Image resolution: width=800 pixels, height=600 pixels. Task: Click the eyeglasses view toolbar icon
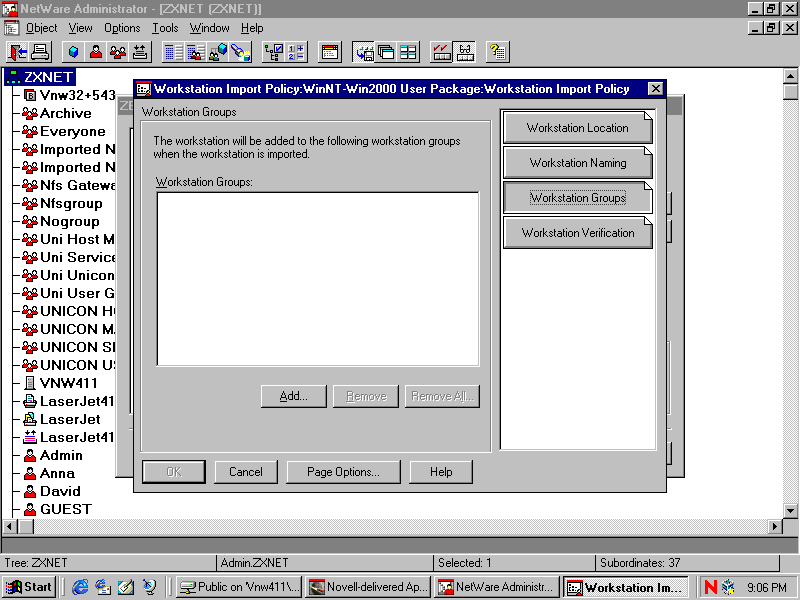[x=464, y=52]
